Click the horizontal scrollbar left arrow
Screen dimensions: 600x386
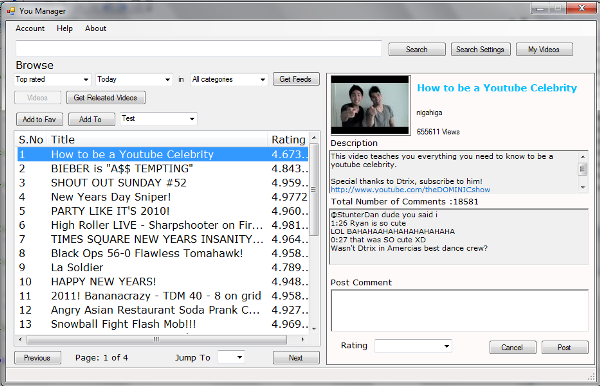coord(20,339)
